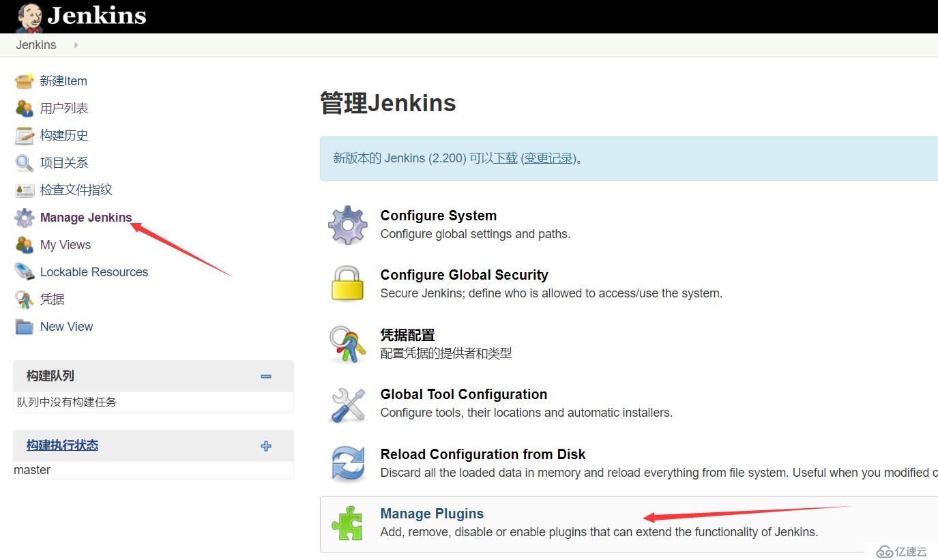Open Reload Configuration from Disk
938x560 pixels.
pyautogui.click(x=483, y=454)
